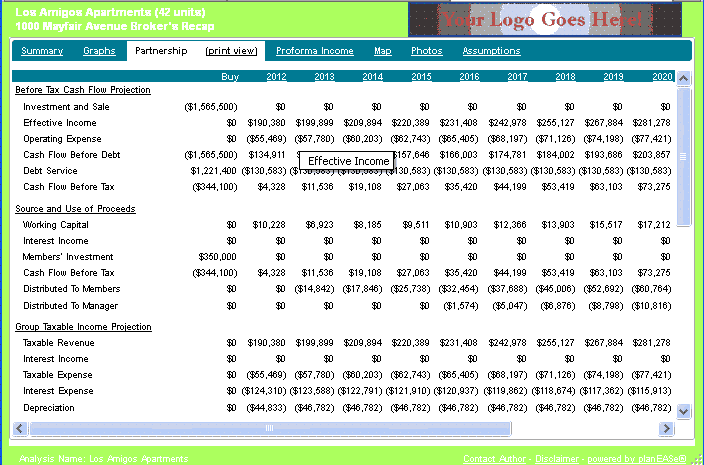Click the 2016 column header
This screenshot has height=465, width=704.
tap(469, 77)
